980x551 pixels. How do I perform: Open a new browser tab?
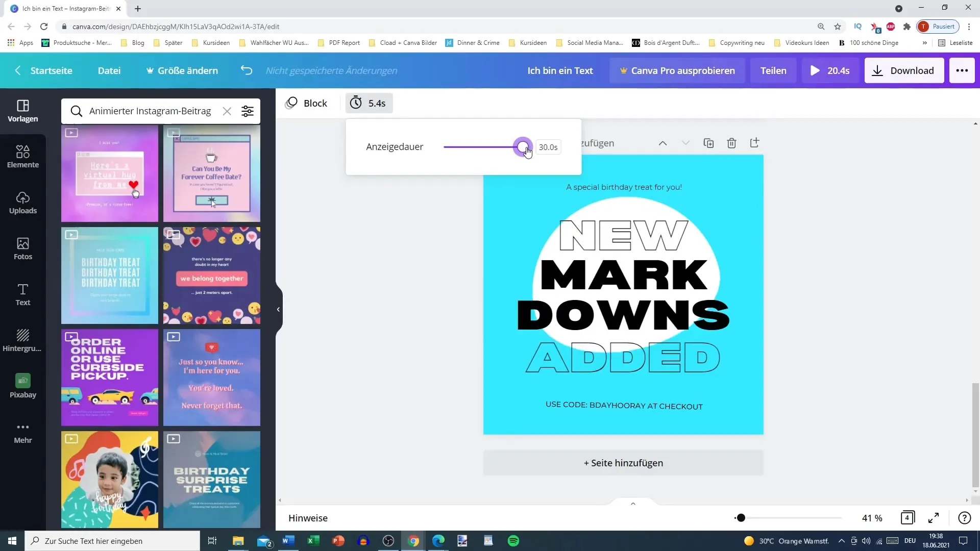pyautogui.click(x=138, y=9)
